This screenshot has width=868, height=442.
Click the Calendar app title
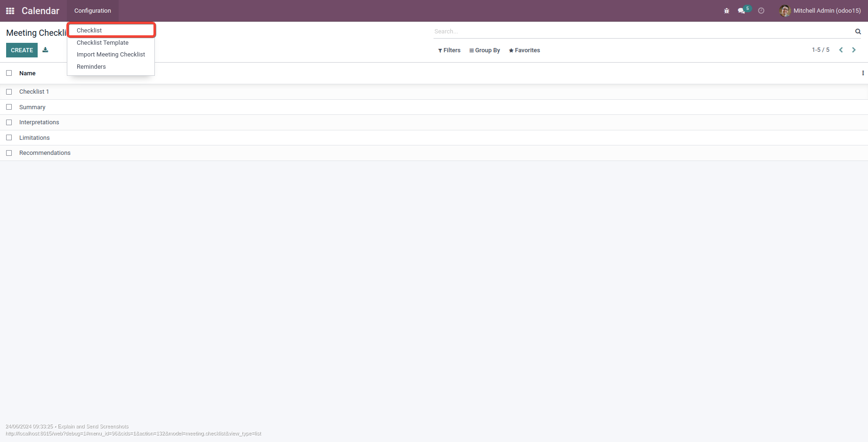click(40, 11)
